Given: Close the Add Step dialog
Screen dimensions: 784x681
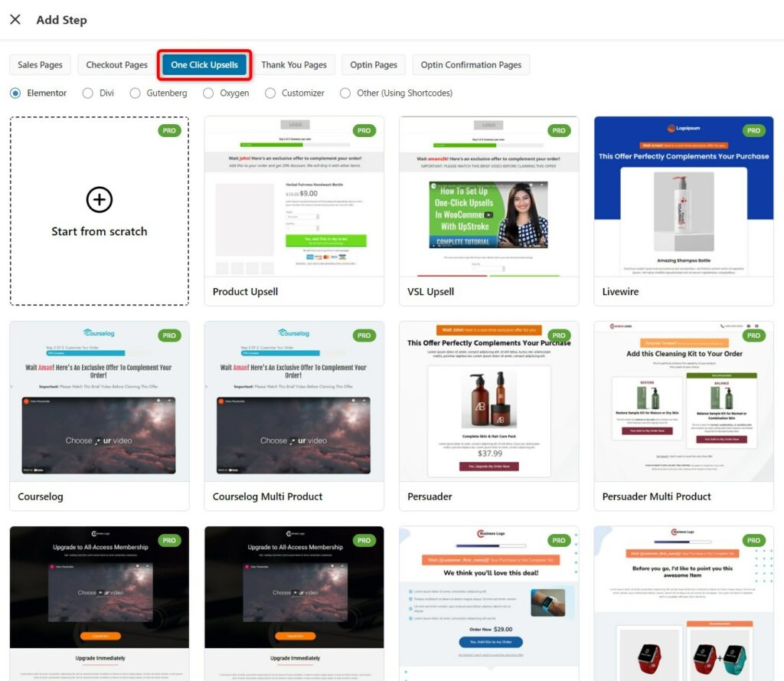Looking at the screenshot, I should (x=15, y=19).
